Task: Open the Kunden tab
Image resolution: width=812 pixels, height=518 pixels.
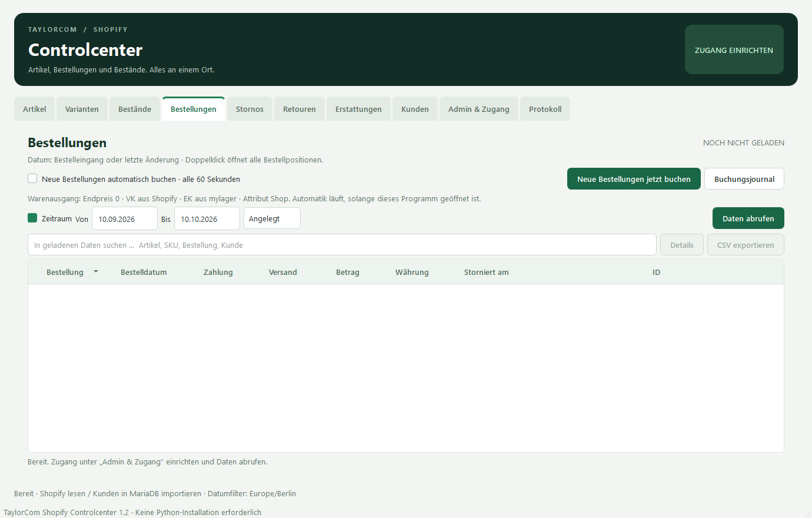Action: pyautogui.click(x=415, y=109)
